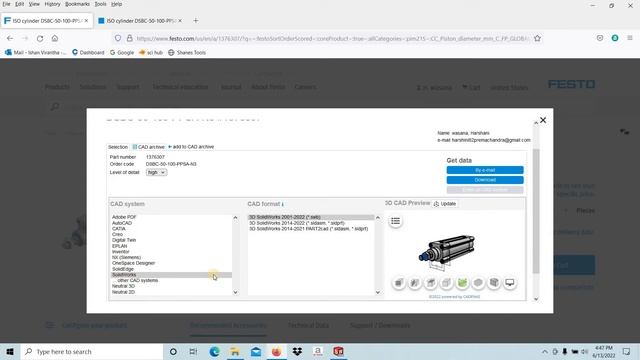The image size is (640, 360).
Task: Click the By e-mail button
Action: (x=485, y=170)
